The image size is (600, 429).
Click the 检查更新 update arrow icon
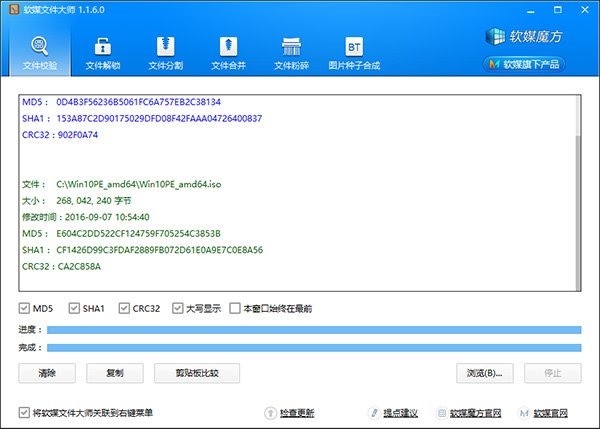click(x=270, y=413)
